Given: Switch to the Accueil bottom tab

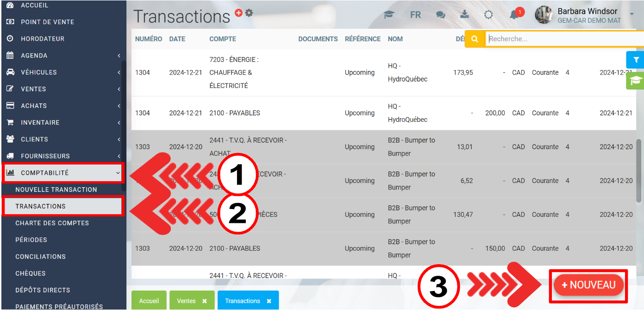Looking at the screenshot, I should [149, 301].
